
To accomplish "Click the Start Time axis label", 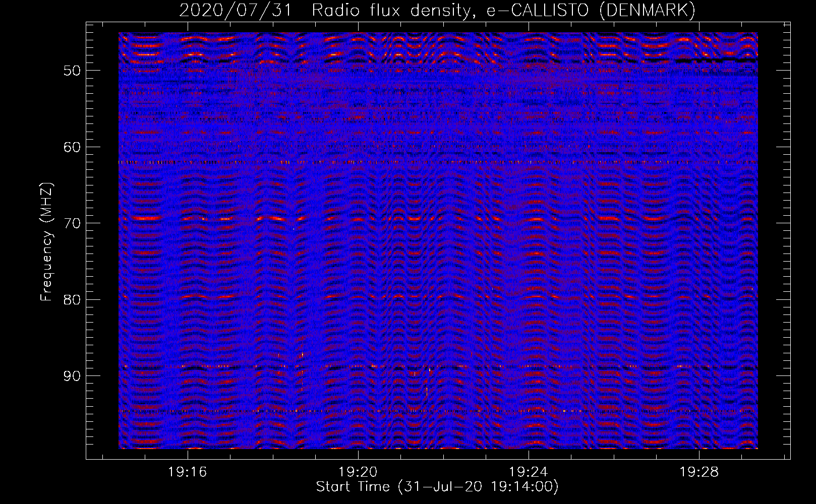I will (437, 487).
